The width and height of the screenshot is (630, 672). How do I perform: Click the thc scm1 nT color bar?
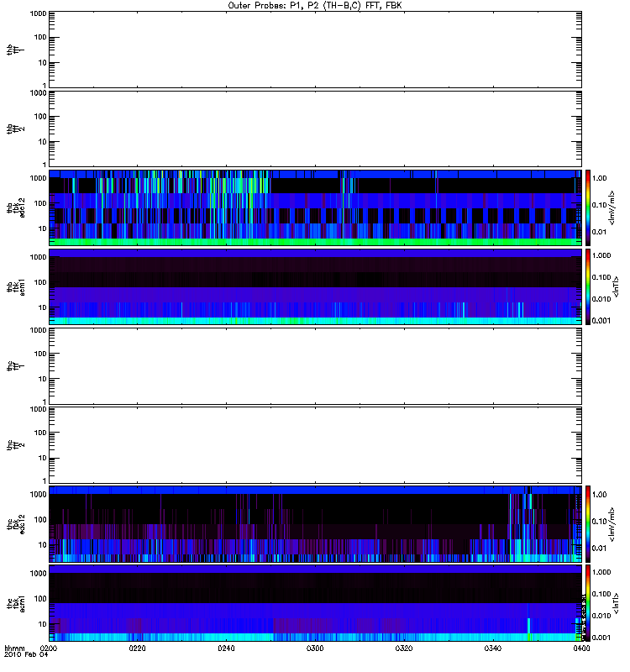(588, 603)
